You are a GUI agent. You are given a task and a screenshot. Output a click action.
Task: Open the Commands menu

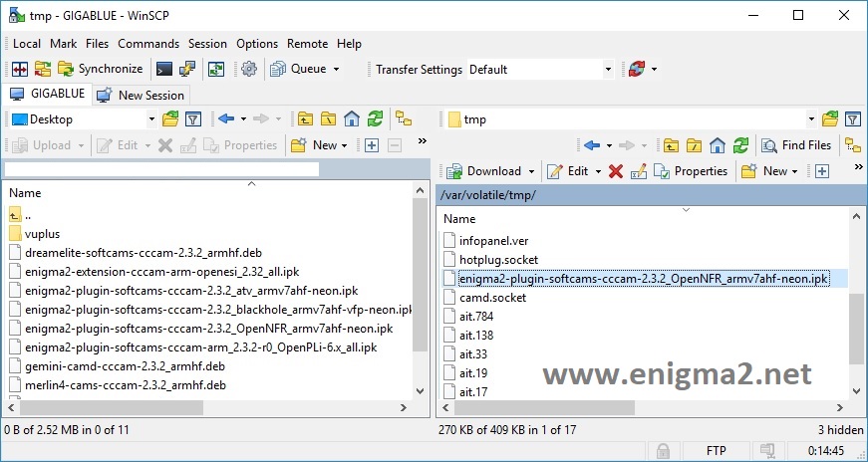[x=148, y=44]
